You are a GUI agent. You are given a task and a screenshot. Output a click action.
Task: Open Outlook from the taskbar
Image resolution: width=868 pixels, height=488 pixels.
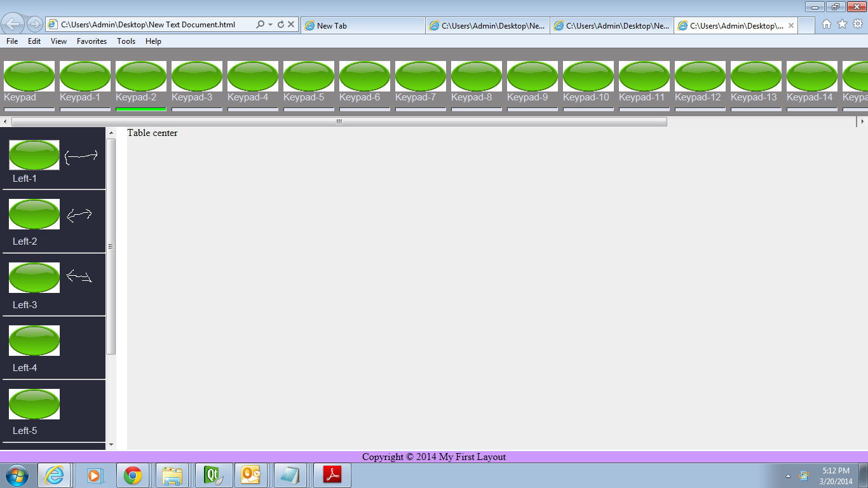click(x=252, y=475)
